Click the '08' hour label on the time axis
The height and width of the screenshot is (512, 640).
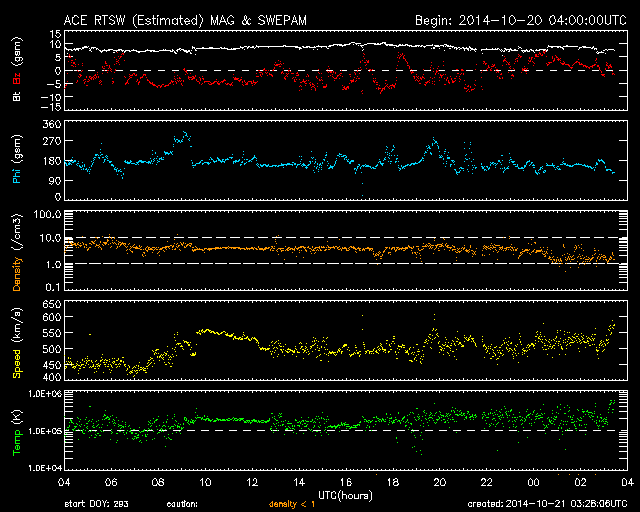tap(158, 482)
